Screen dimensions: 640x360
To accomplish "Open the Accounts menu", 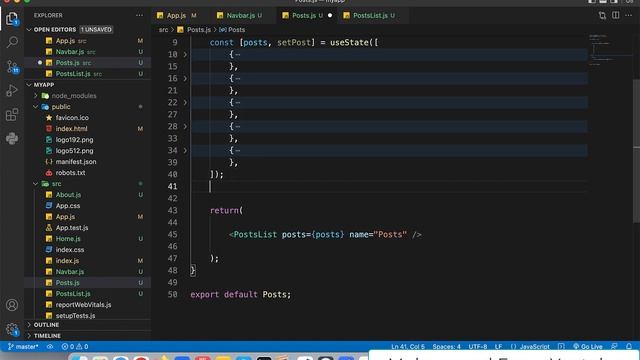I will coord(12,305).
